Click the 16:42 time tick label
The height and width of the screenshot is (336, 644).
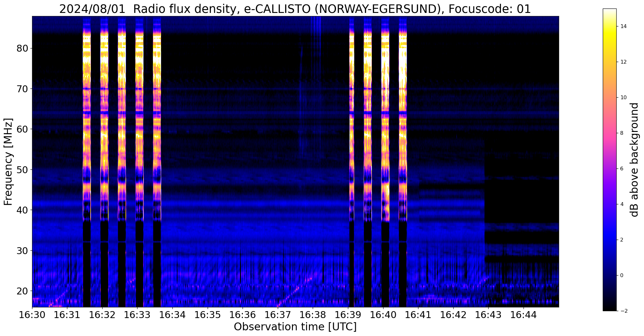point(453,315)
